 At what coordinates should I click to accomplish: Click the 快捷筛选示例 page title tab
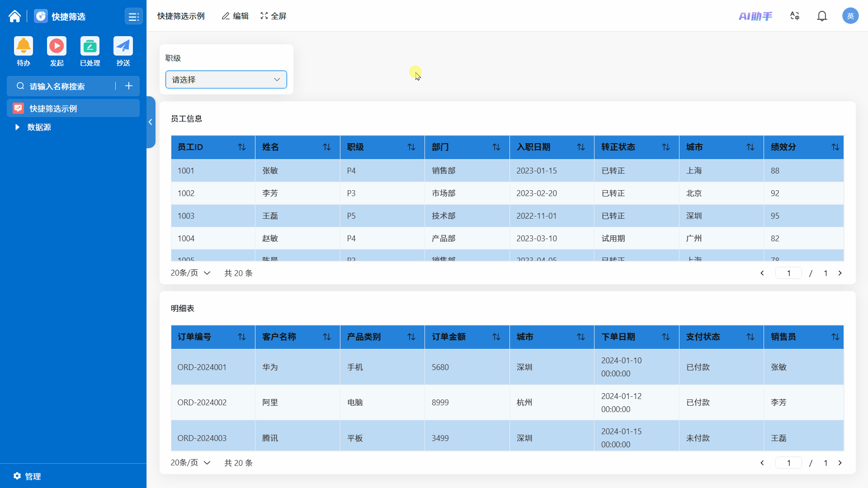(181, 16)
